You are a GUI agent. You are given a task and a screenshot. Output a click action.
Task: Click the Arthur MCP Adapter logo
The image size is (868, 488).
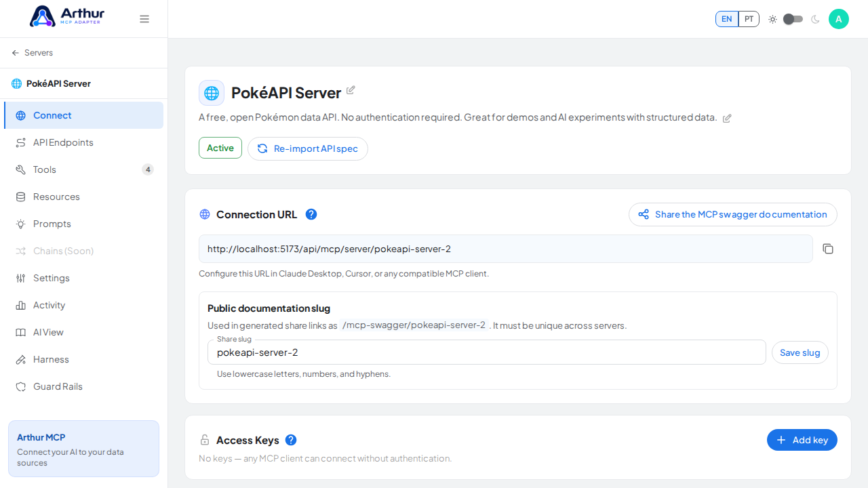pyautogui.click(x=66, y=16)
